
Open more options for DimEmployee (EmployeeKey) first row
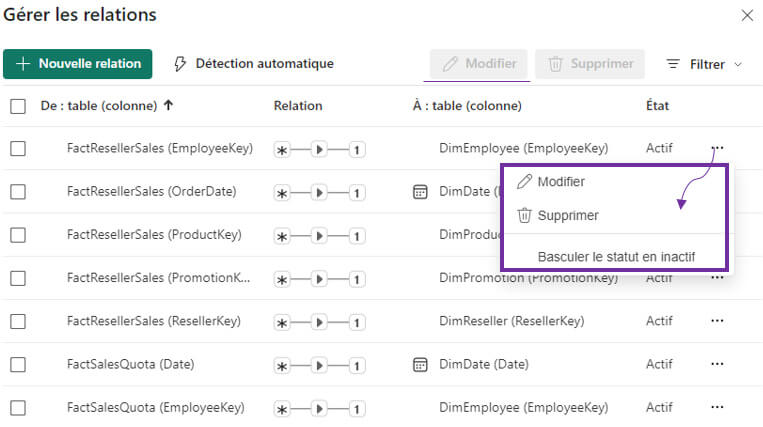[717, 147]
